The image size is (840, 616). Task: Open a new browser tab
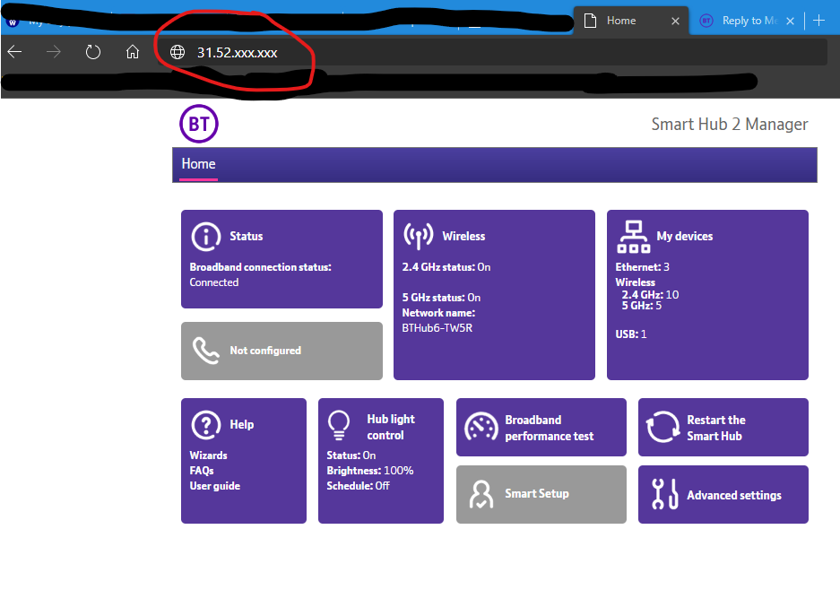pos(818,21)
